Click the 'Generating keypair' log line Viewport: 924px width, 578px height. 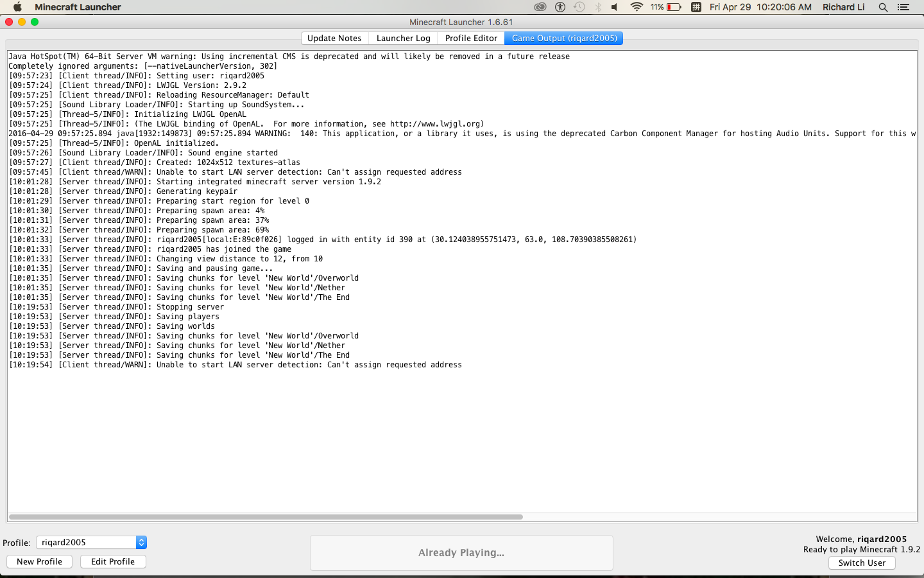point(123,191)
